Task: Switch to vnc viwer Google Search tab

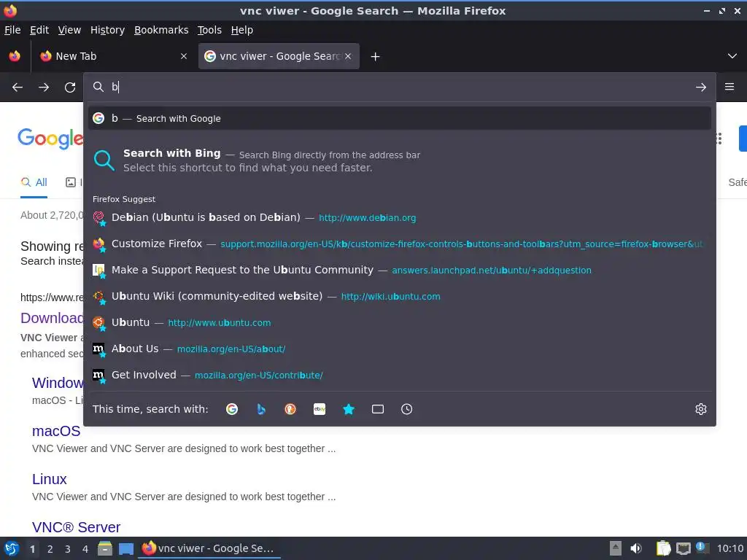Action: [279, 56]
